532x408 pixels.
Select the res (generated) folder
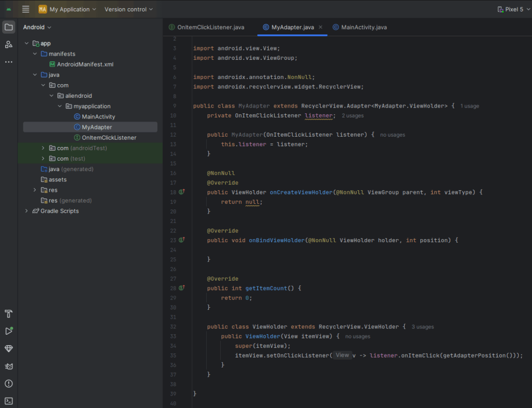click(66, 200)
